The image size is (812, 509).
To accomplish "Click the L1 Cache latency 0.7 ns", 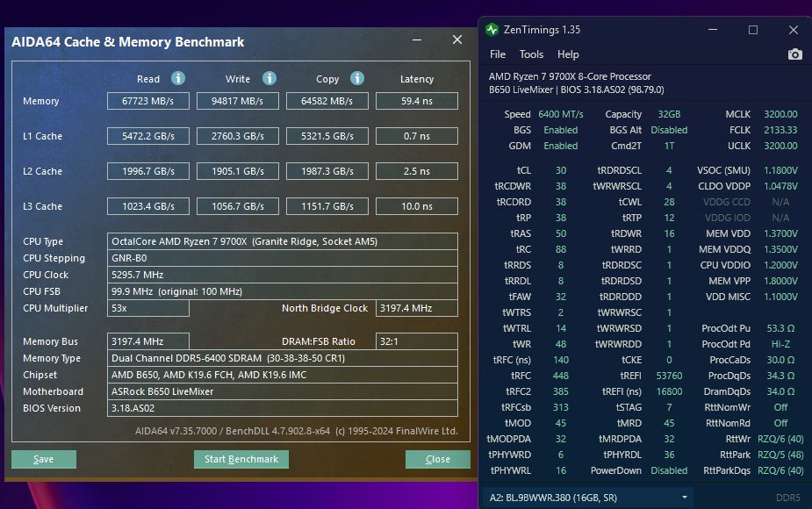I will click(417, 136).
